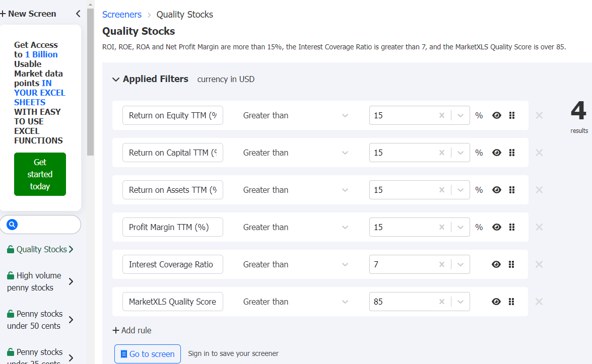Clear the Interest Coverage value 7

tap(442, 264)
